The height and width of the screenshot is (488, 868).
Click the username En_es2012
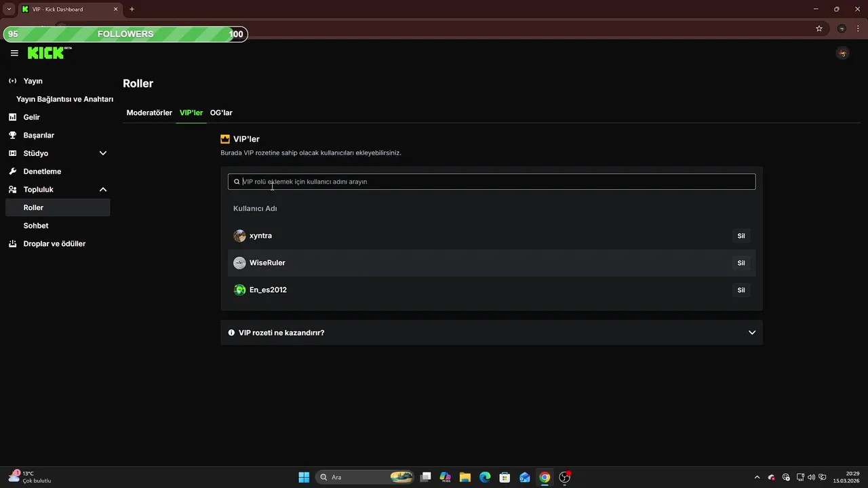point(268,290)
